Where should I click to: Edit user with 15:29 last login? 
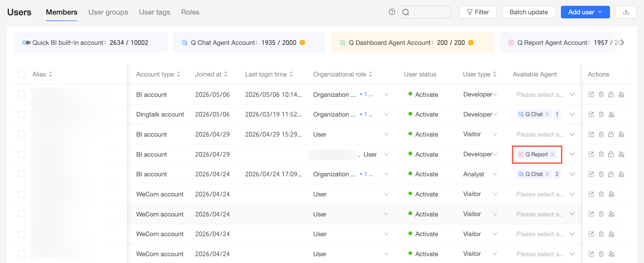click(x=591, y=134)
